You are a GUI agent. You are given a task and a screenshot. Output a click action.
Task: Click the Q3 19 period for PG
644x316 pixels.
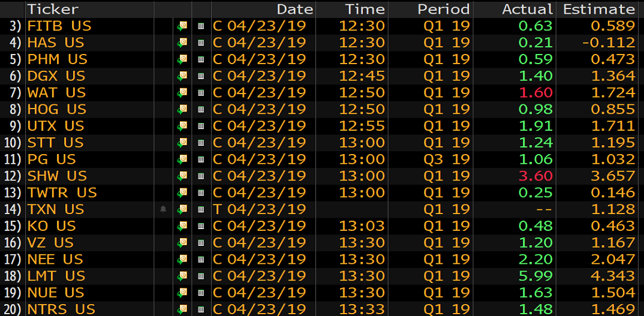(x=447, y=159)
